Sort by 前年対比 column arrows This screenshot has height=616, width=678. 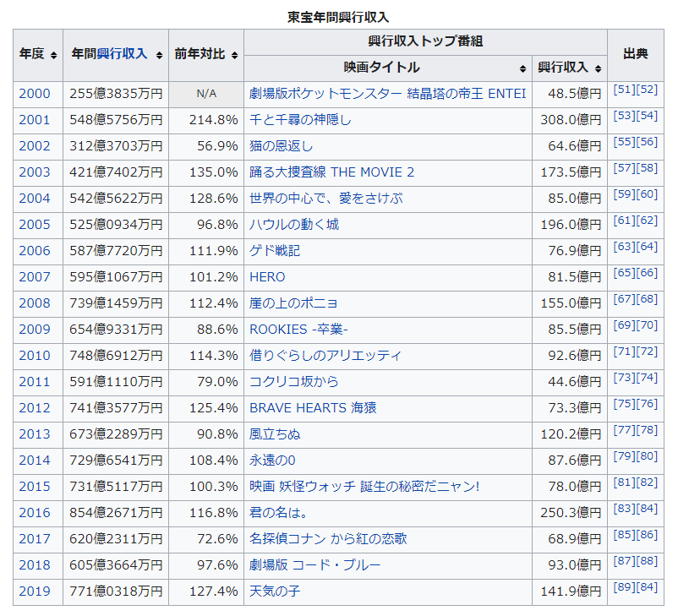(x=234, y=55)
